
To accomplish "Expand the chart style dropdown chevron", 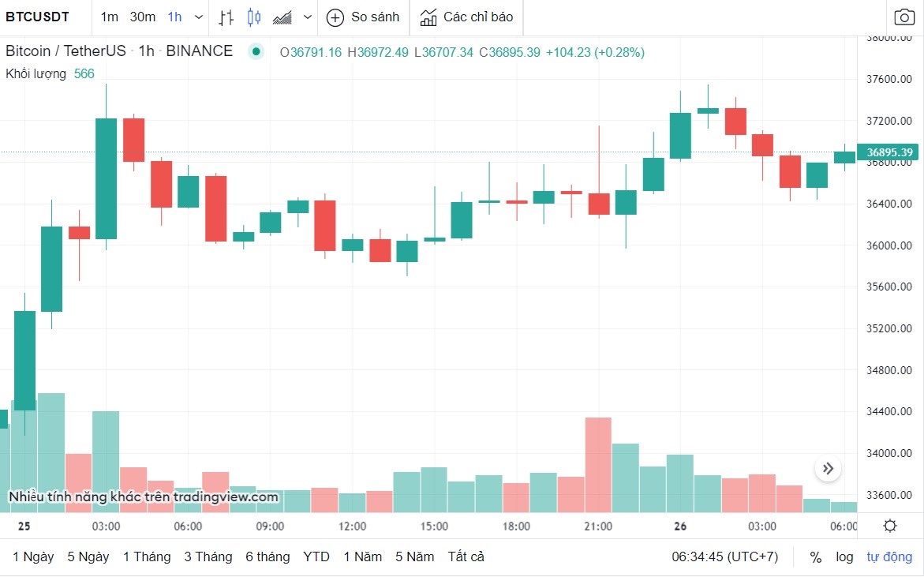I will click(308, 17).
